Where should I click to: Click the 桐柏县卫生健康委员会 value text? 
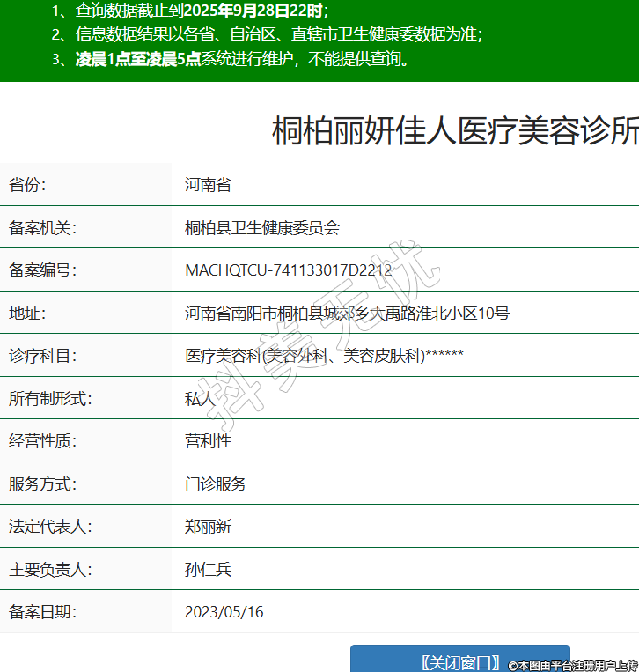pos(262,228)
